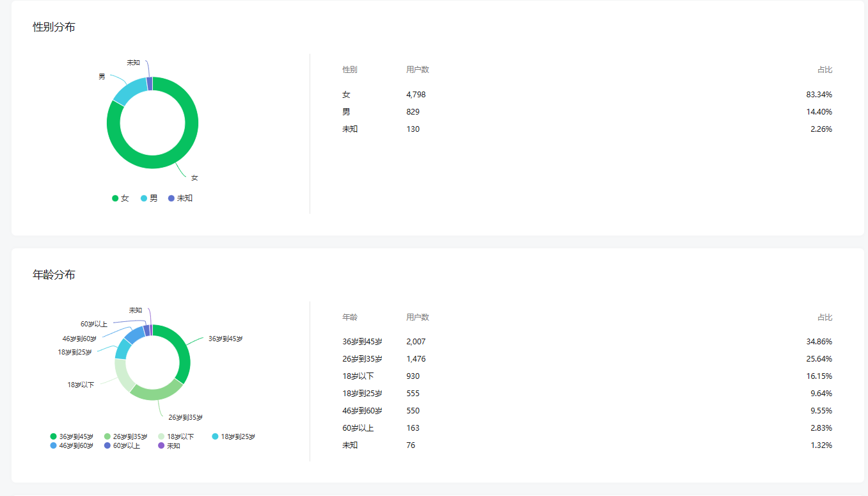Click the 性别 column header
This screenshot has height=496, width=868.
point(350,70)
